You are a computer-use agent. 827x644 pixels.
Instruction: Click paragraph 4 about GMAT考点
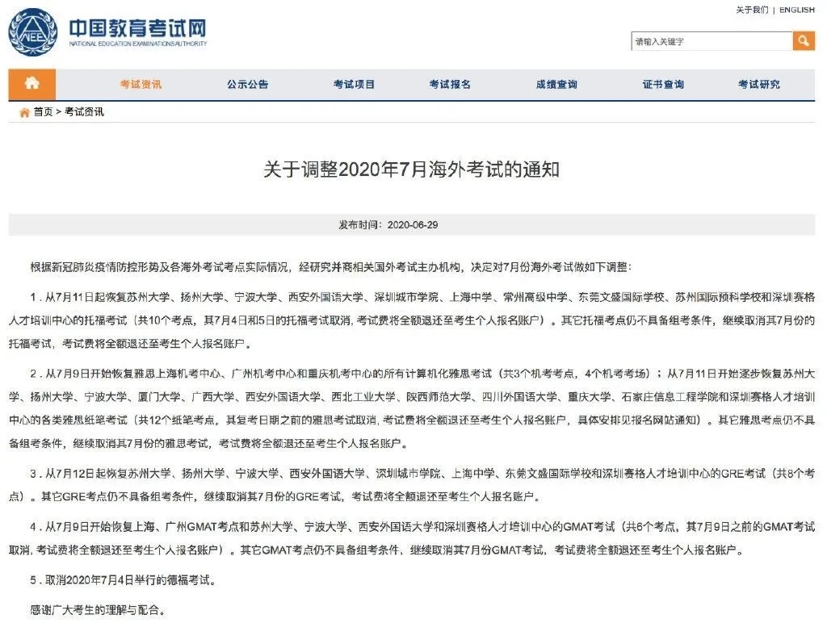(411, 538)
